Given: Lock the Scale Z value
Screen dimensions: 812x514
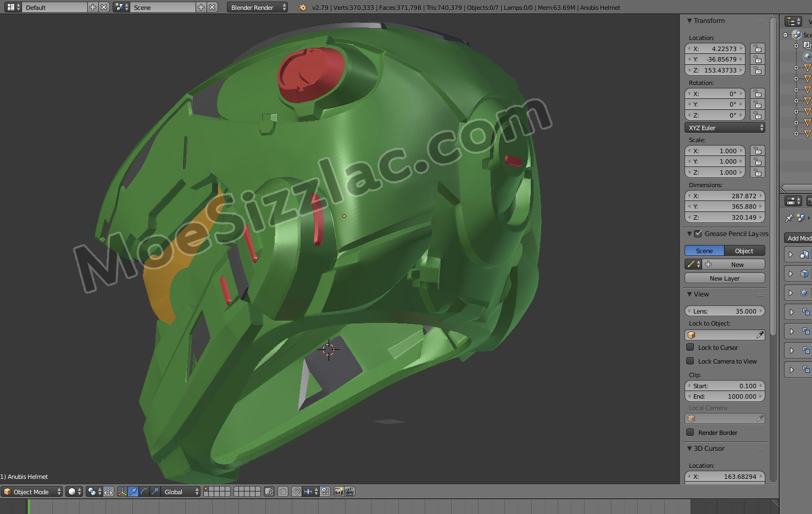Looking at the screenshot, I should (758, 172).
